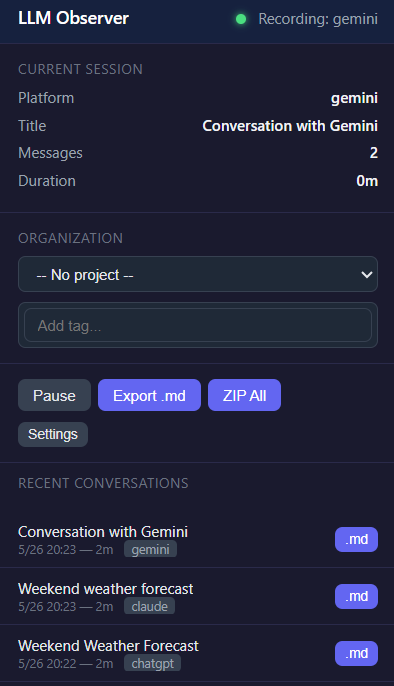Viewport: 394px width, 686px height.
Task: Open recent conversation 'Conversation with Gemini'
Action: pos(103,532)
